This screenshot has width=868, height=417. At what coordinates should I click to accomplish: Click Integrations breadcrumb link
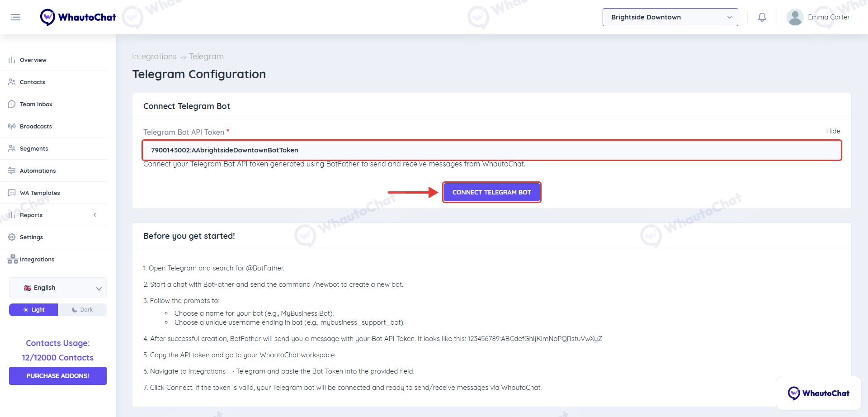[154, 57]
